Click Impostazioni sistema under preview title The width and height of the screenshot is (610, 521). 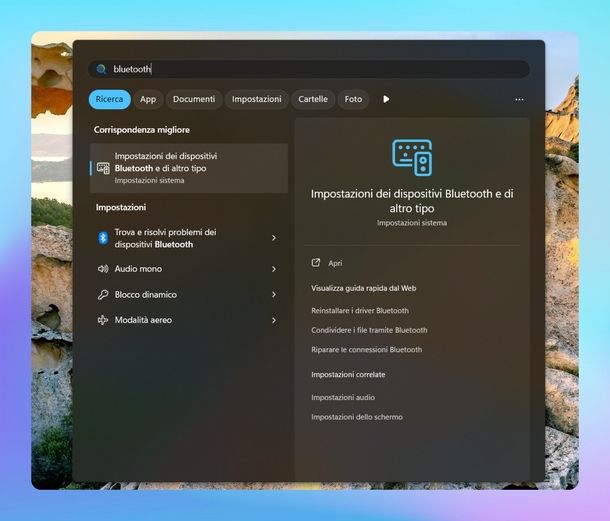click(412, 223)
